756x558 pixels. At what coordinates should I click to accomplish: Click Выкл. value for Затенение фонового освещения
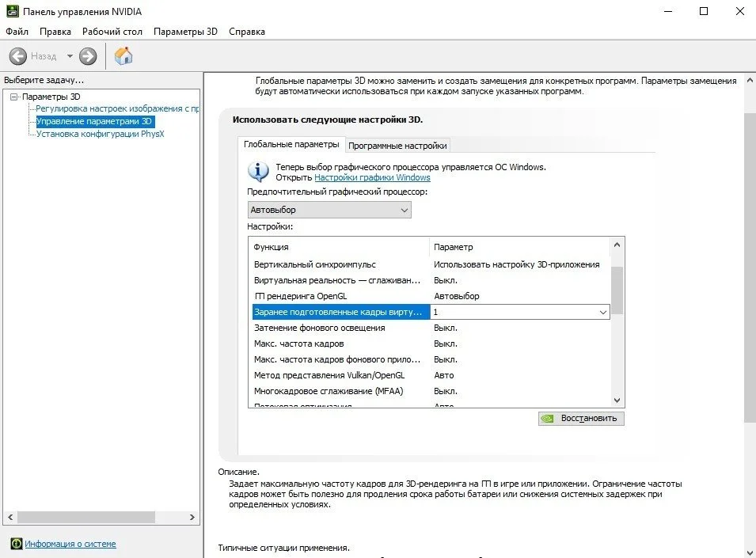446,328
